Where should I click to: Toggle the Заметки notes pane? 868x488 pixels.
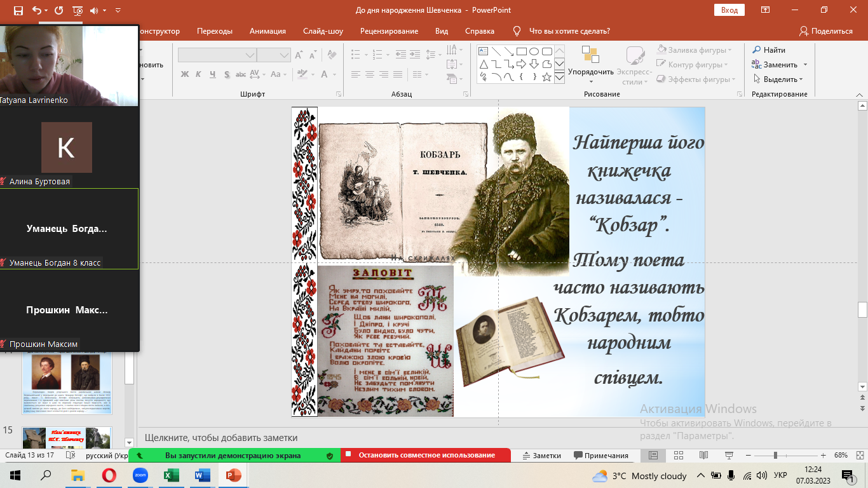pos(542,456)
